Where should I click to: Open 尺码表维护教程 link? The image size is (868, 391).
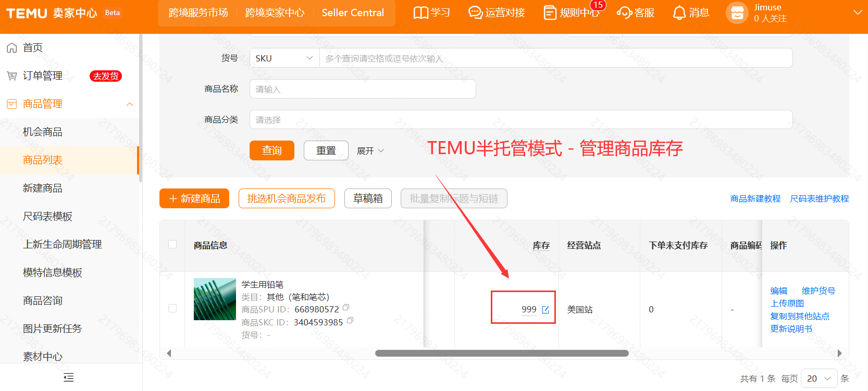point(820,198)
